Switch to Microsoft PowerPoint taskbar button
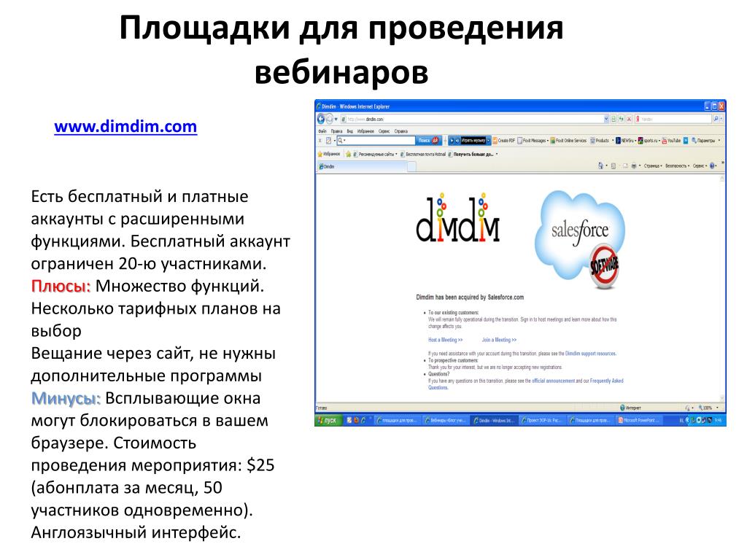 coord(640,421)
